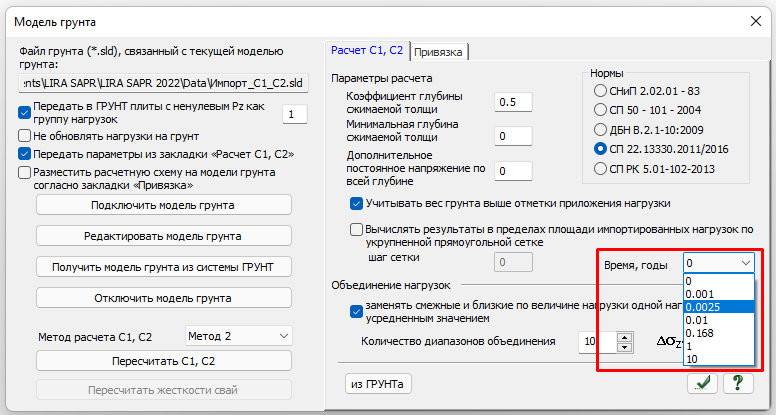Click the question mark help icon
776x415 pixels.
click(738, 383)
